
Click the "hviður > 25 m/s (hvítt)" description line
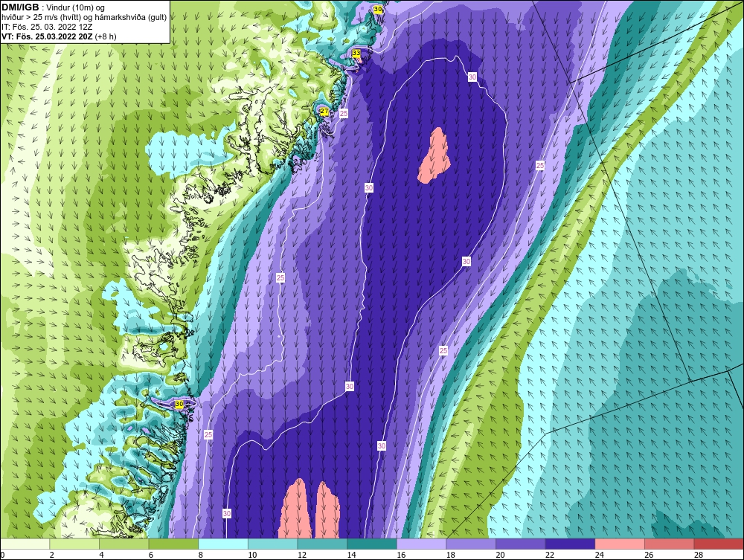click(x=84, y=18)
